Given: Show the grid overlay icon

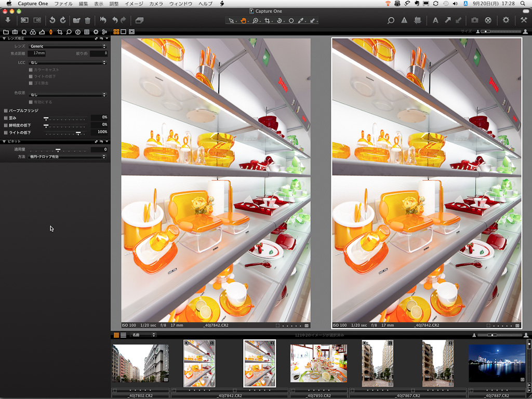Looking at the screenshot, I should pos(417,20).
